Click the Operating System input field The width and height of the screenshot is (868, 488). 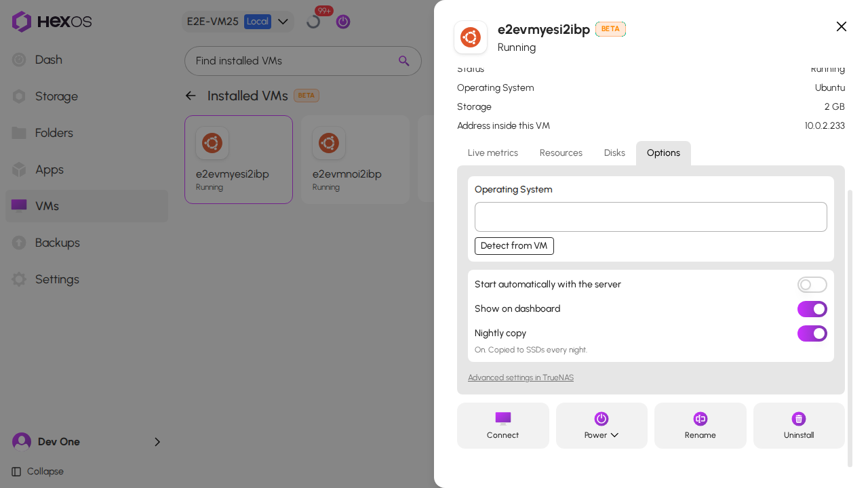(x=651, y=217)
